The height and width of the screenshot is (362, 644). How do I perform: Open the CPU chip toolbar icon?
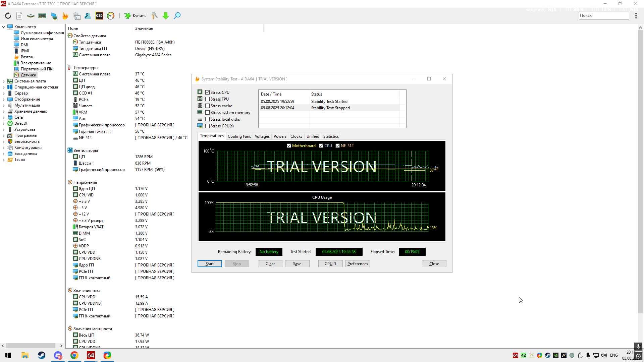click(31, 16)
